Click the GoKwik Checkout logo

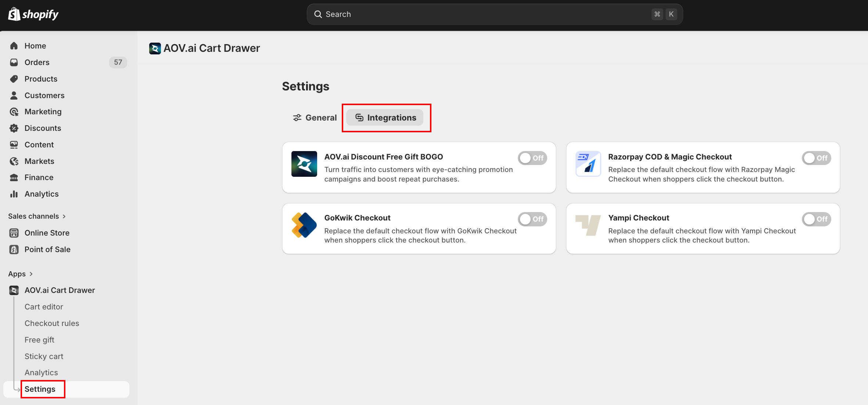pyautogui.click(x=304, y=225)
